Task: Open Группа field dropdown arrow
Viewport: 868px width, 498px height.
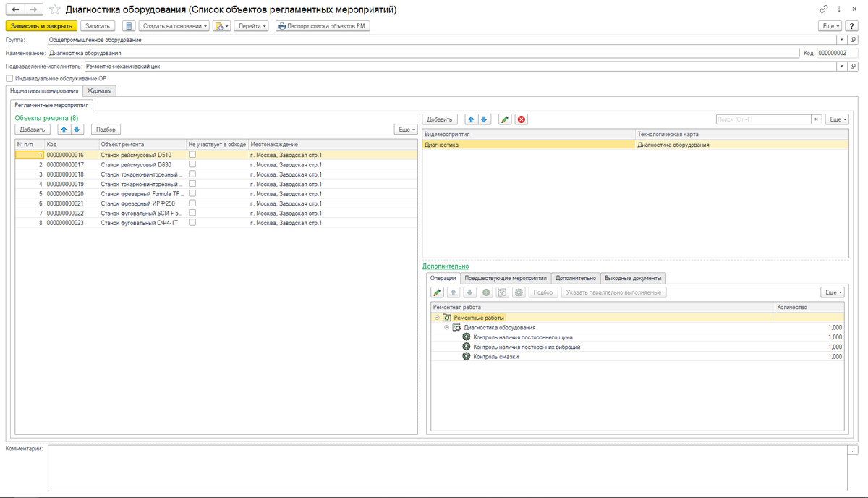Action: [x=843, y=40]
